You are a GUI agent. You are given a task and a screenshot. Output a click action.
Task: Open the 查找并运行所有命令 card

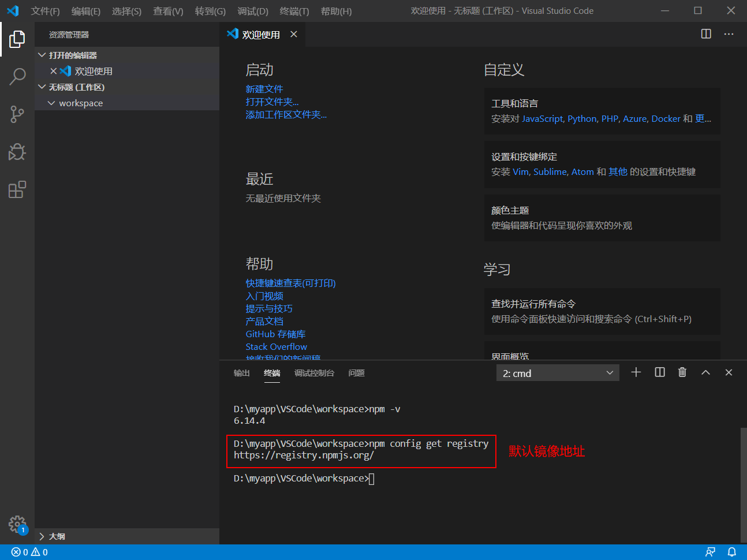pos(602,311)
